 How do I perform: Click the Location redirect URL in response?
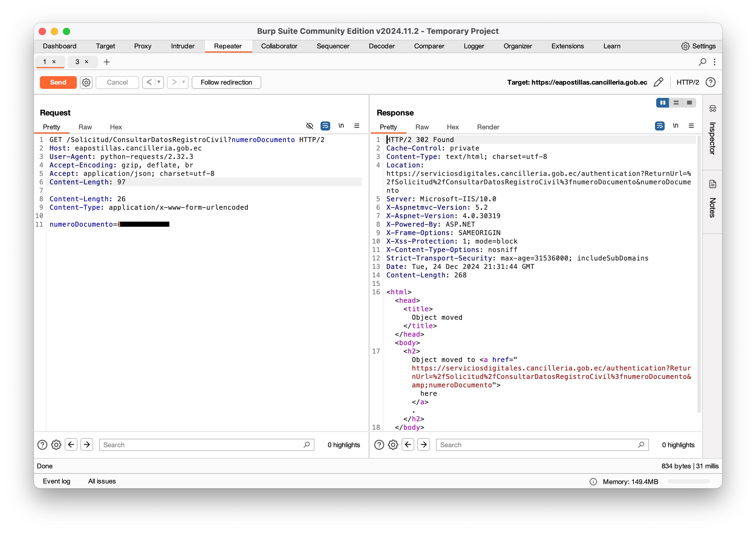(x=539, y=182)
